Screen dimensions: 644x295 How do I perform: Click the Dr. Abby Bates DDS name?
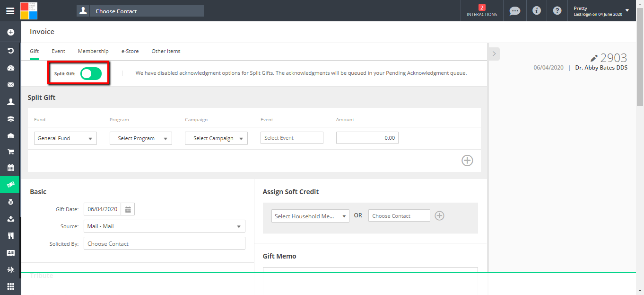pyautogui.click(x=601, y=68)
